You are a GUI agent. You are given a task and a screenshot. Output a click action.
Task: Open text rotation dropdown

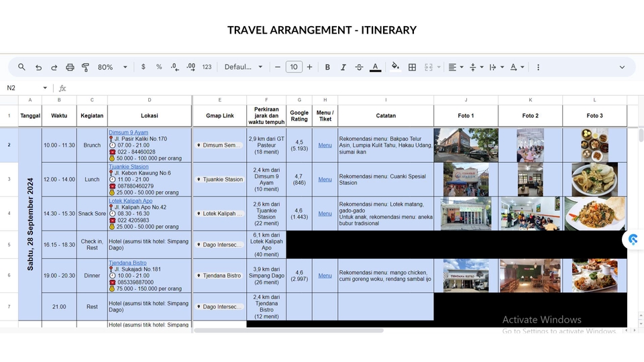(x=517, y=67)
